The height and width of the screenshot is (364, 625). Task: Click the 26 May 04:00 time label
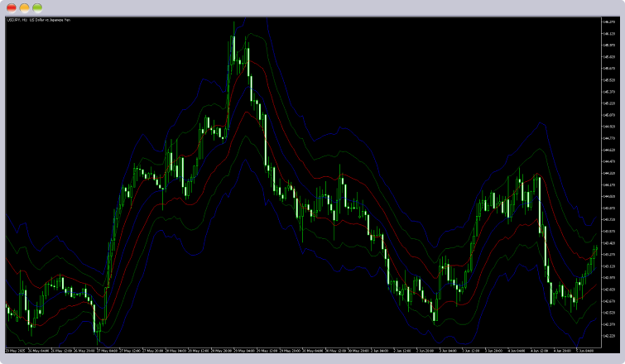[x=39, y=351]
